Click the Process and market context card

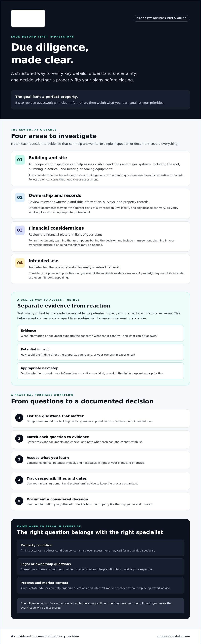point(100,586)
